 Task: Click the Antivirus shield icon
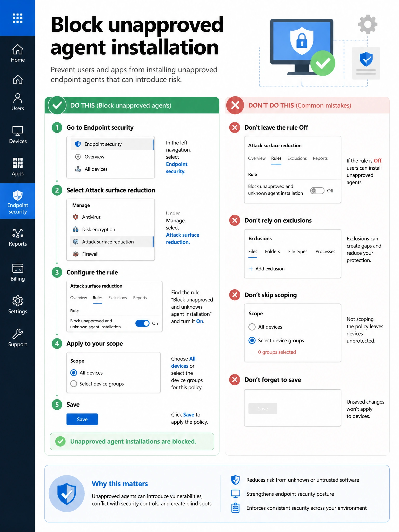click(76, 217)
